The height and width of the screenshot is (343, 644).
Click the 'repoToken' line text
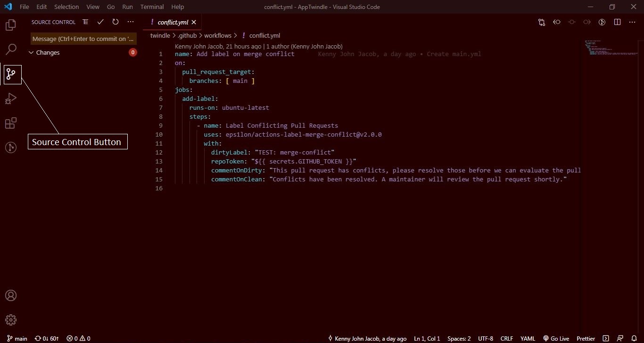point(284,161)
